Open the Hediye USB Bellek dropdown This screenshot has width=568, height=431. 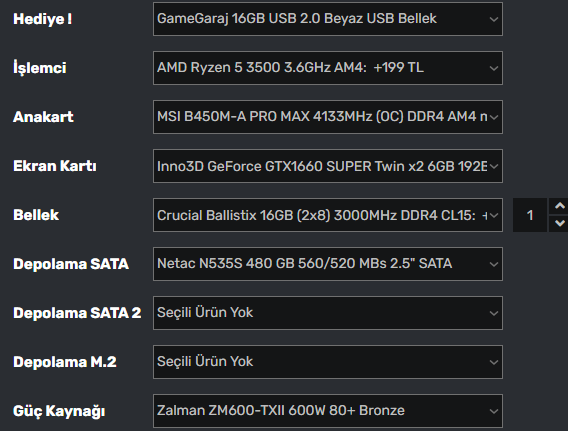click(328, 19)
